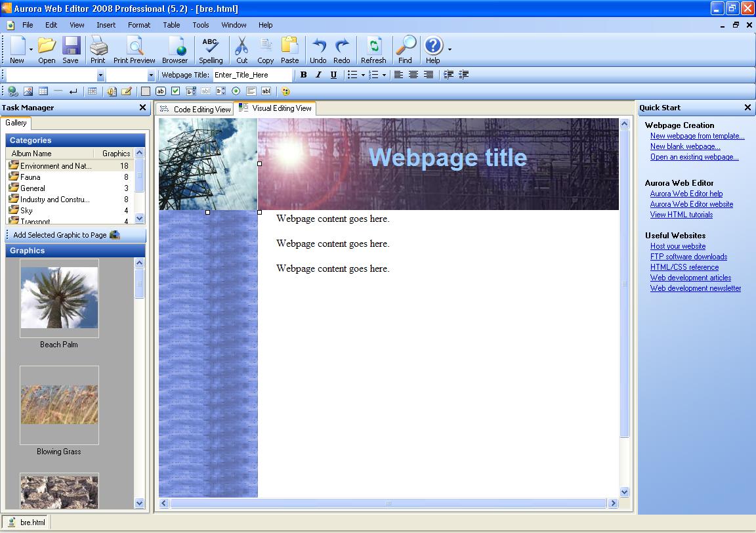The height and width of the screenshot is (533, 756).
Task: Toggle Underline formatting
Action: [x=333, y=75]
